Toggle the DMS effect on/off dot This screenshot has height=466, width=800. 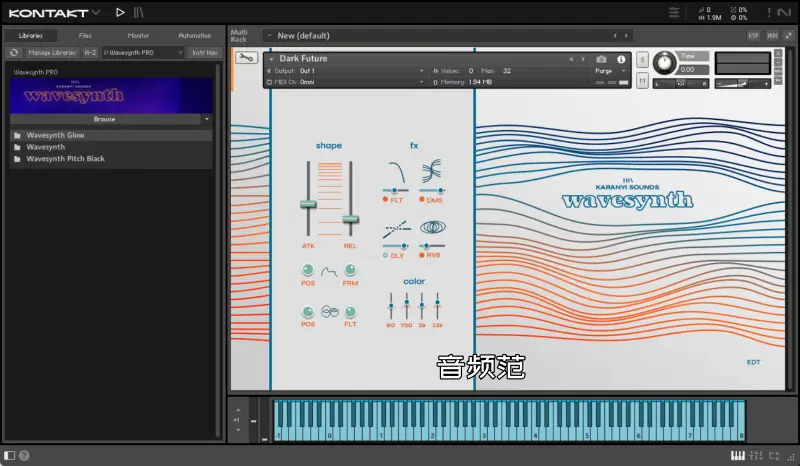pyautogui.click(x=422, y=200)
